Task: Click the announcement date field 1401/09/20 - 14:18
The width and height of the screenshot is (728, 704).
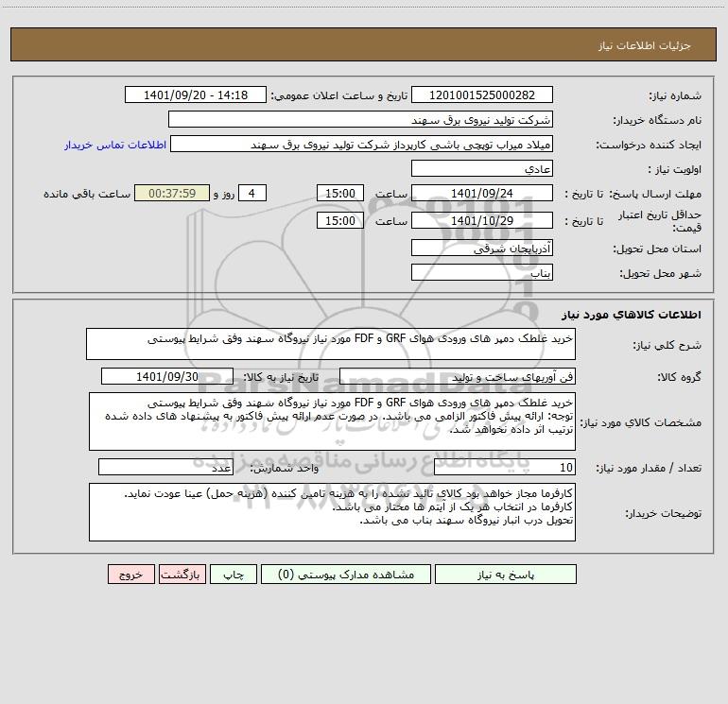Action: [x=196, y=95]
